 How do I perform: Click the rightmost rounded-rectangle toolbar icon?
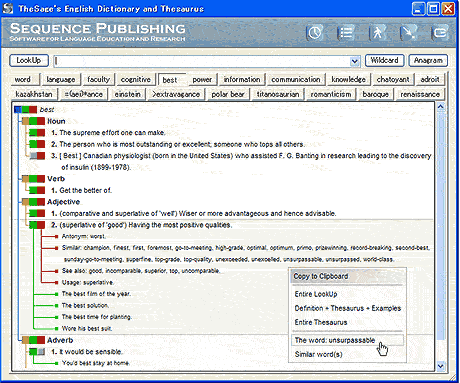click(x=439, y=33)
